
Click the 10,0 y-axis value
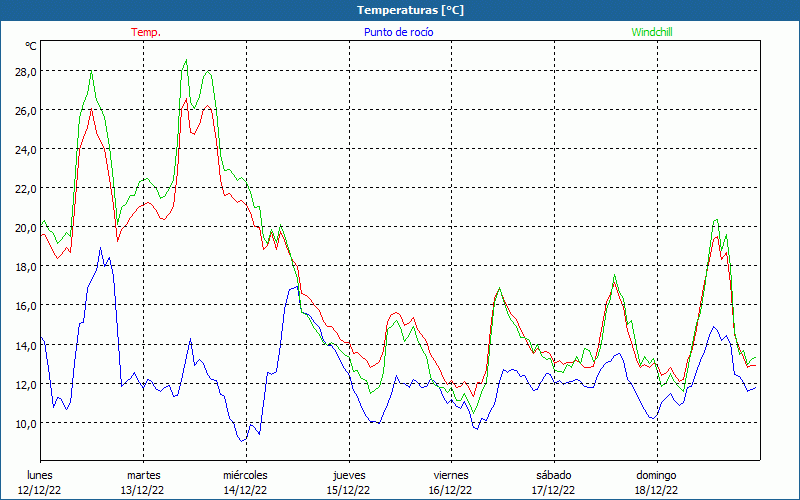[26, 423]
